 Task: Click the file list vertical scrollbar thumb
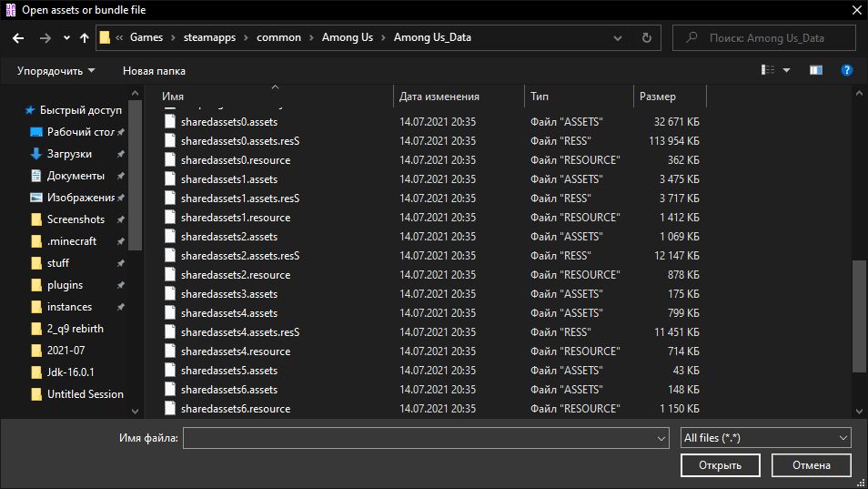tap(859, 316)
